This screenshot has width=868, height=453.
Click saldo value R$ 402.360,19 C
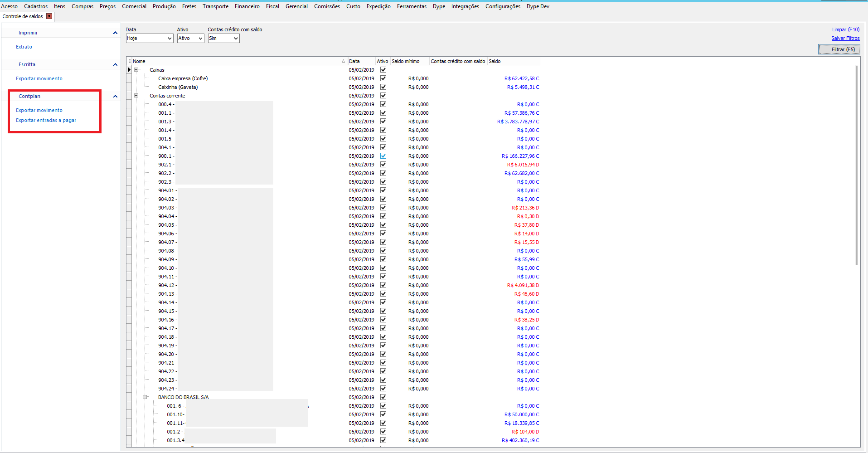pyautogui.click(x=520, y=440)
